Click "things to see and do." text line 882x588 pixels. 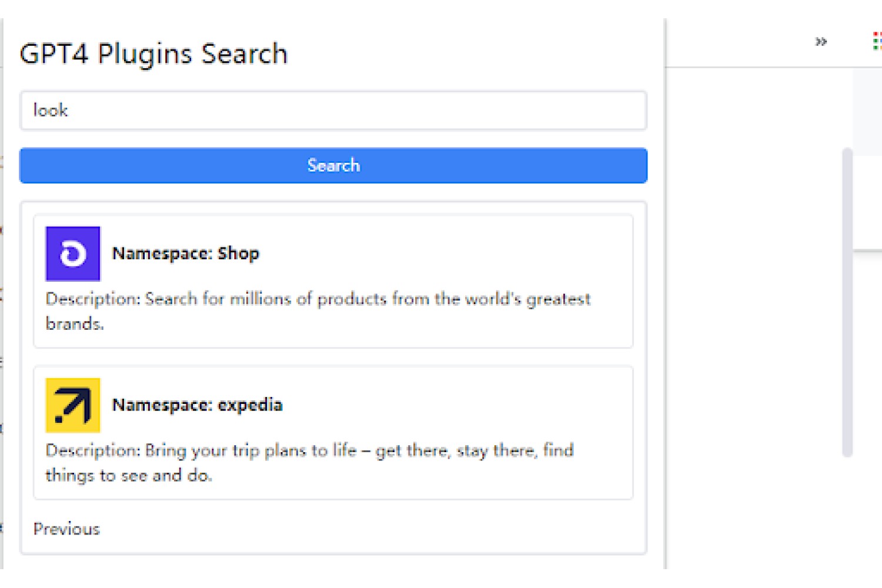tap(129, 475)
